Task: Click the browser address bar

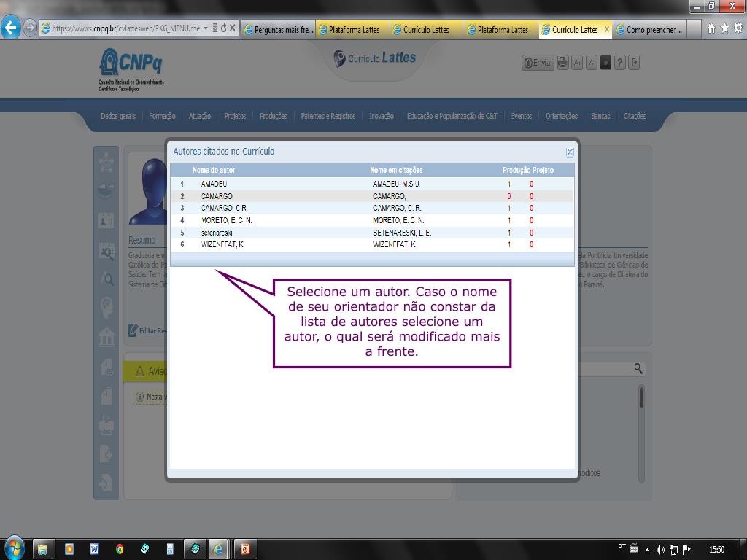Action: 126,28
